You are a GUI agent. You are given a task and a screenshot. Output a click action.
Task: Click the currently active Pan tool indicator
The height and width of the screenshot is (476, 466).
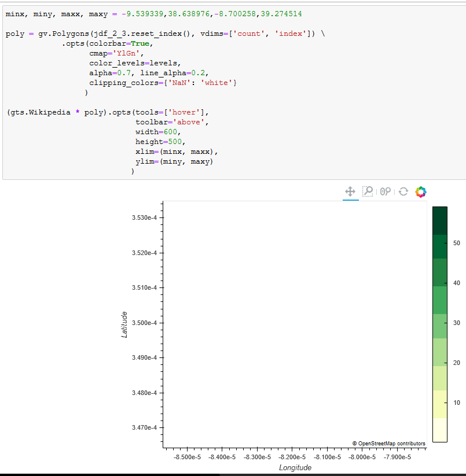click(350, 191)
